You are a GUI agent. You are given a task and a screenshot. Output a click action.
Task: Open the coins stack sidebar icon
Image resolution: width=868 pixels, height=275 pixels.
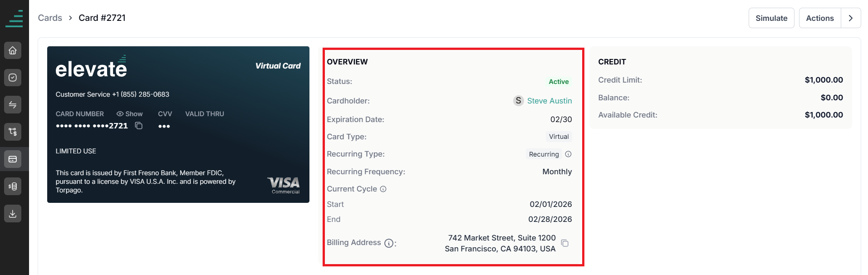point(13,187)
